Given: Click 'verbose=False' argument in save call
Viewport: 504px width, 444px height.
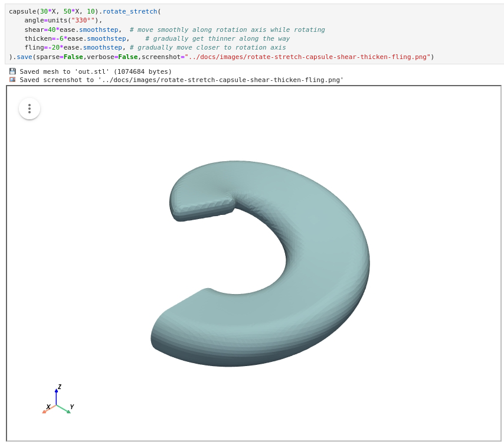Looking at the screenshot, I should coord(112,57).
